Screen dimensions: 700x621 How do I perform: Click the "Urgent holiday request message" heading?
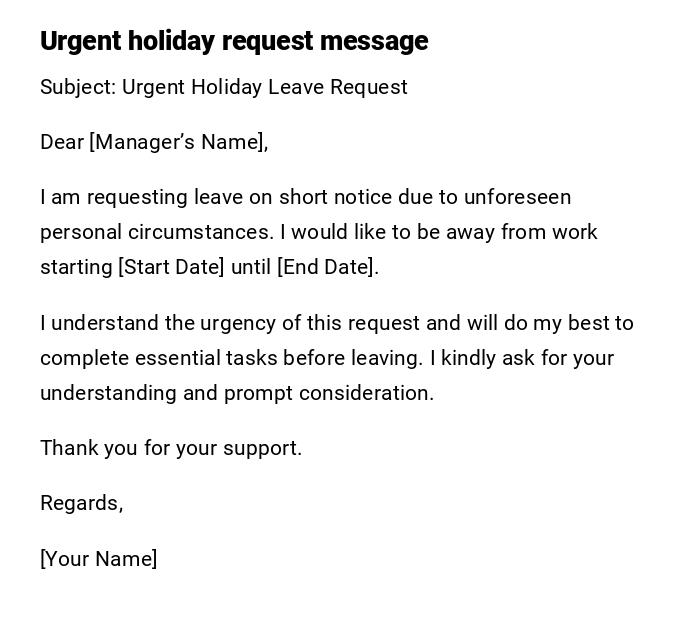[234, 41]
